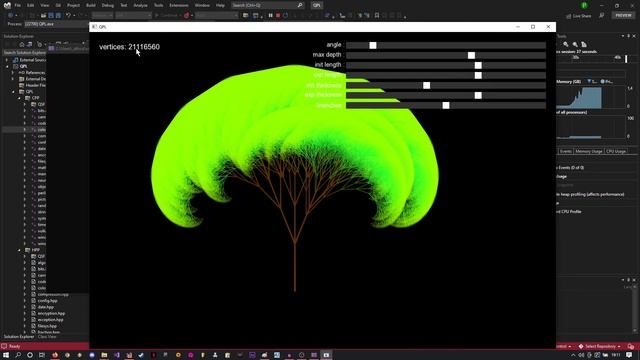Click the Search (Ctrl+Q) box
The image size is (640, 360).
click(x=267, y=5)
